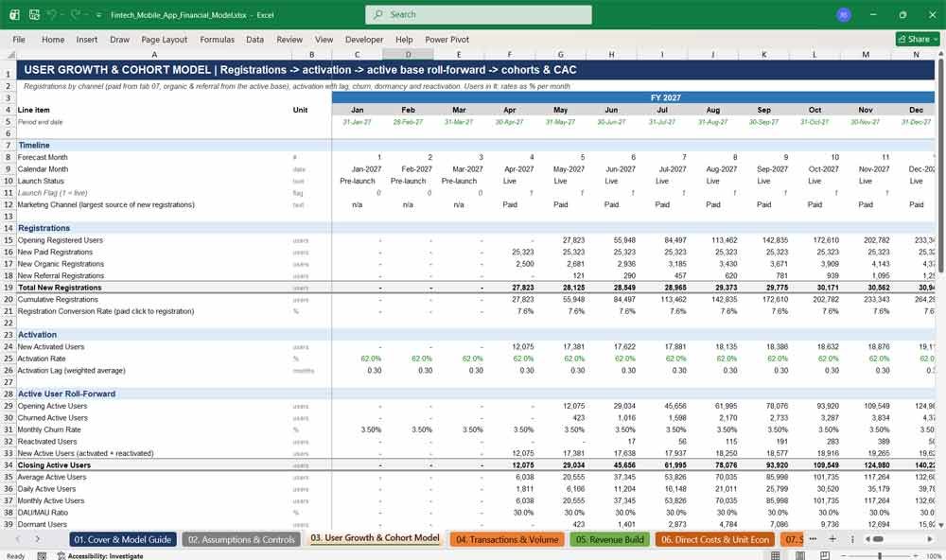
Task: Open the Power Pivot tab
Action: (x=447, y=39)
